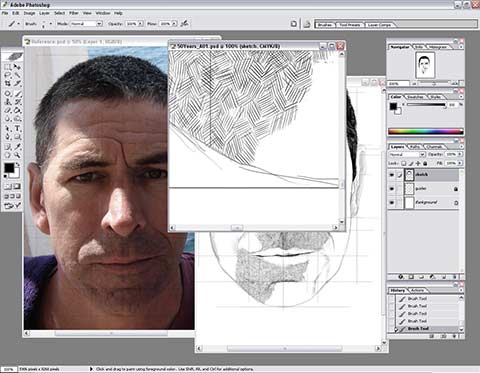Click the Color panel spectrum ramp
This screenshot has width=480, height=373.
[x=426, y=132]
